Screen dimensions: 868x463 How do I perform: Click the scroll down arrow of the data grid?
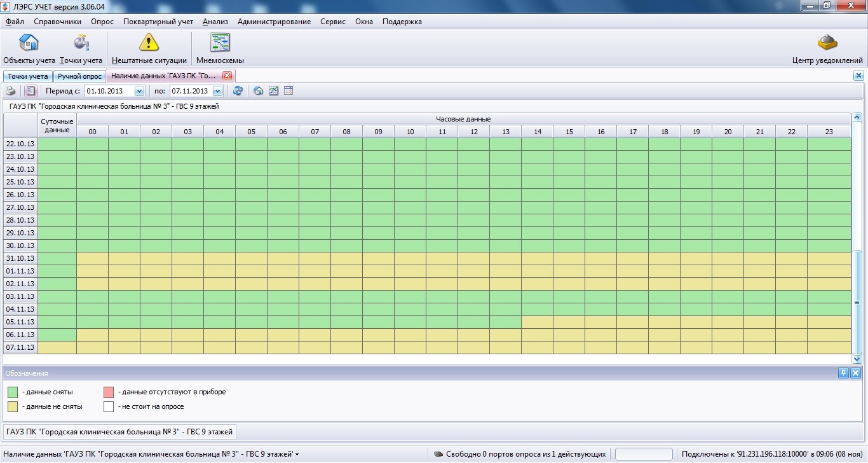(x=857, y=359)
